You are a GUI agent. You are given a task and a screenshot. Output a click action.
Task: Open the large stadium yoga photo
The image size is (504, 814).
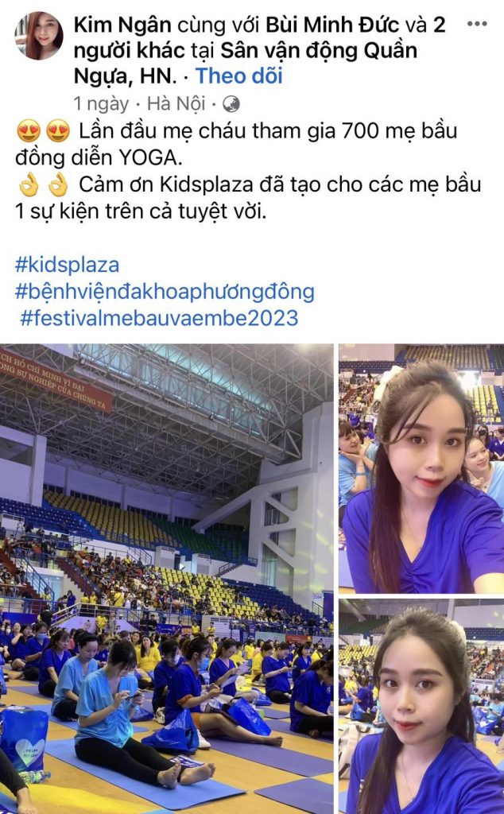point(167,579)
